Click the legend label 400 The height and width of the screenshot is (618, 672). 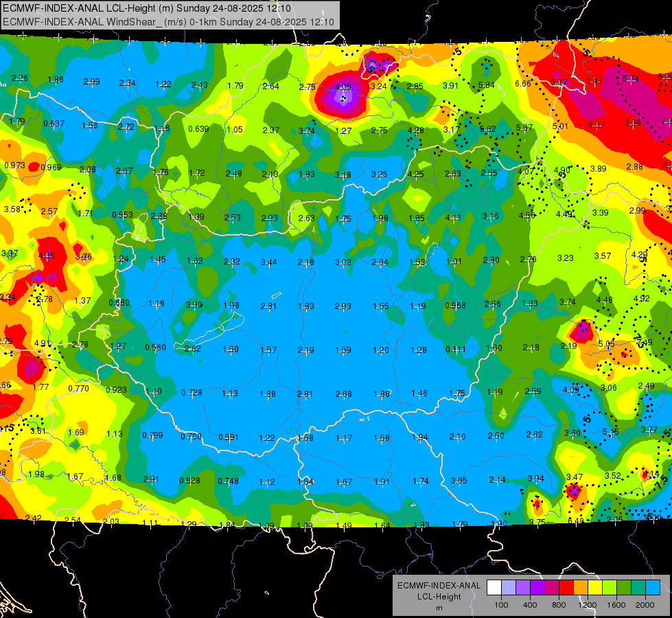(530, 605)
